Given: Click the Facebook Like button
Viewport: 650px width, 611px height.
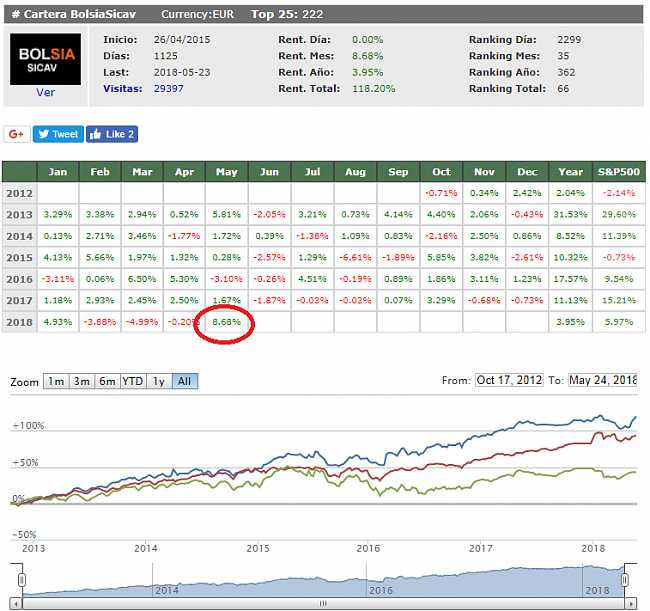Looking at the screenshot, I should tap(112, 134).
